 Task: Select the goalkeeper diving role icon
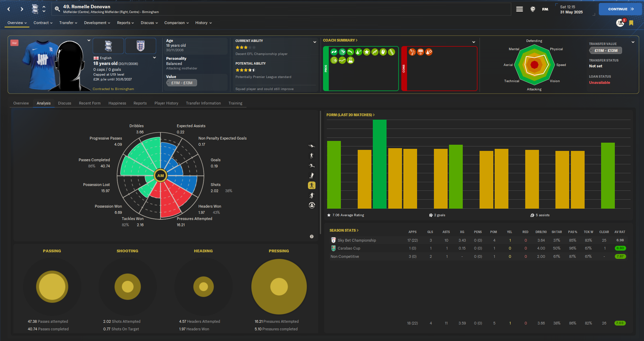click(x=312, y=146)
